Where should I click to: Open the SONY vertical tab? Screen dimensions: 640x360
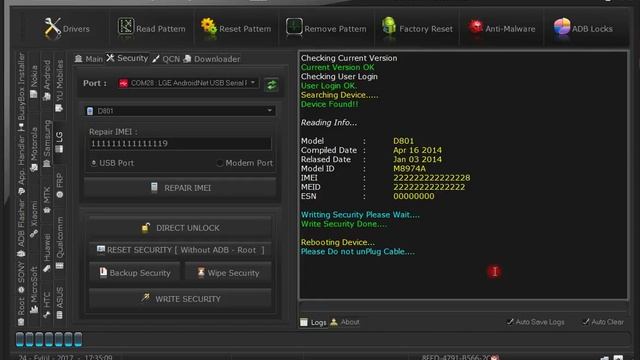click(x=21, y=277)
